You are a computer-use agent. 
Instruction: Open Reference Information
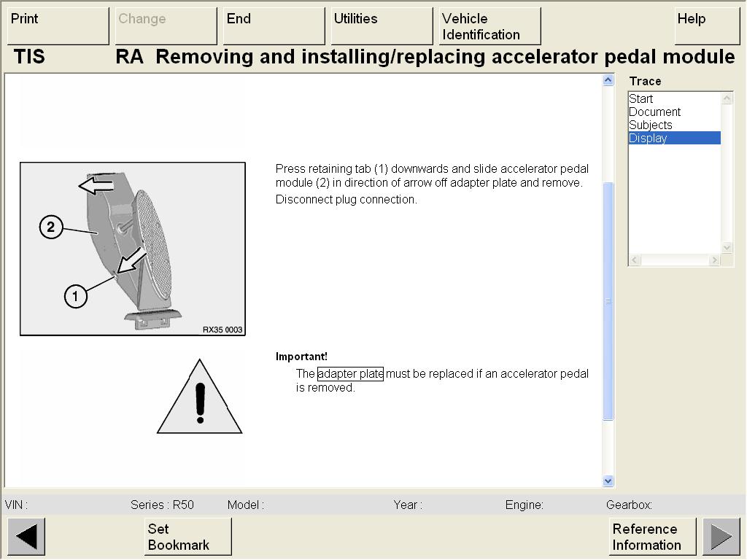click(652, 537)
